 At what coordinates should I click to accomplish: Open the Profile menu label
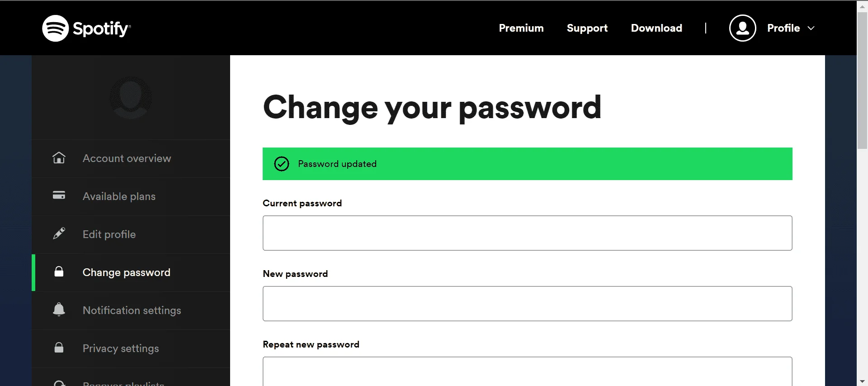coord(783,28)
